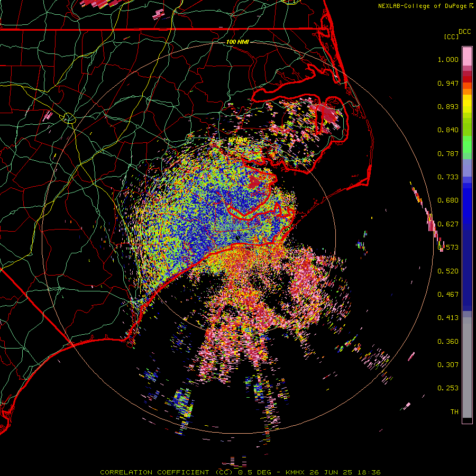Click the Correlation Coefficient KMHX caption text
Viewport: 476px width, 476px height.
point(240,472)
